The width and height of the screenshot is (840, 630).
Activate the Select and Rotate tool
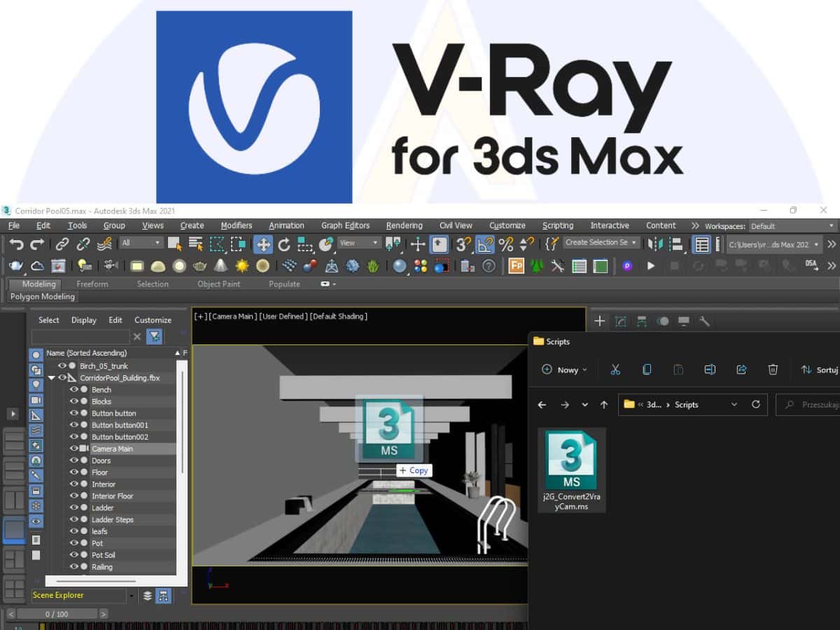point(285,243)
